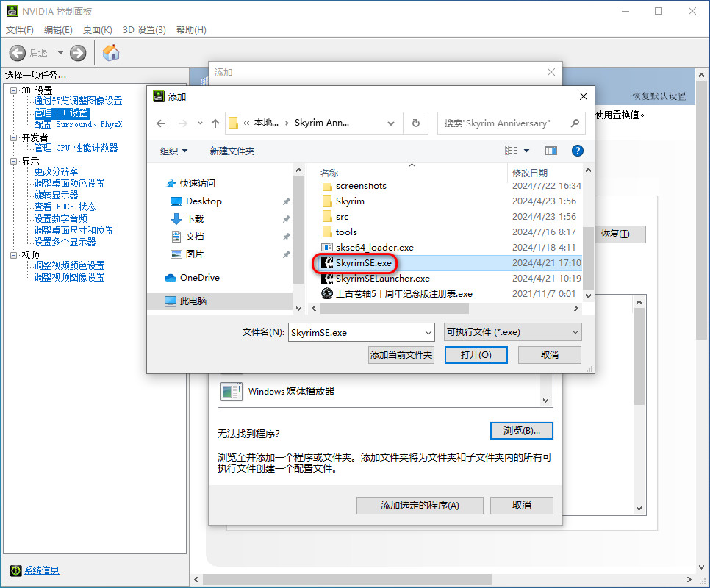Click the green forward arrow button

pos(78,53)
